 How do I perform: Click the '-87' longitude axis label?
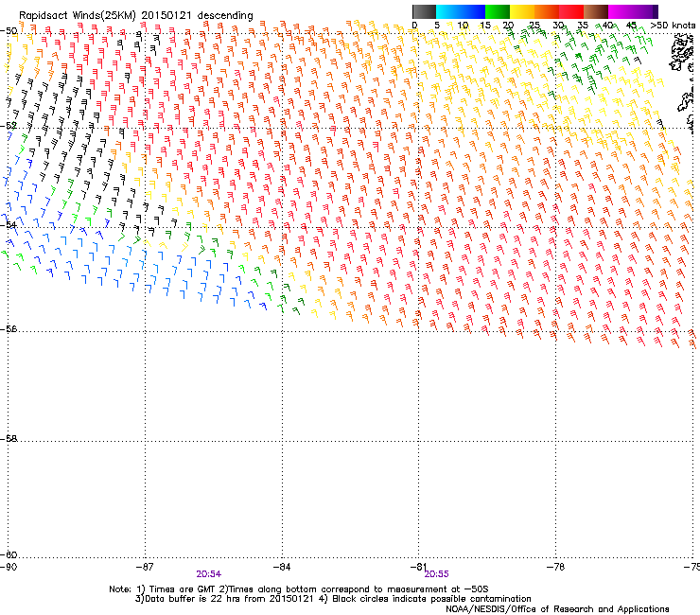(x=145, y=567)
